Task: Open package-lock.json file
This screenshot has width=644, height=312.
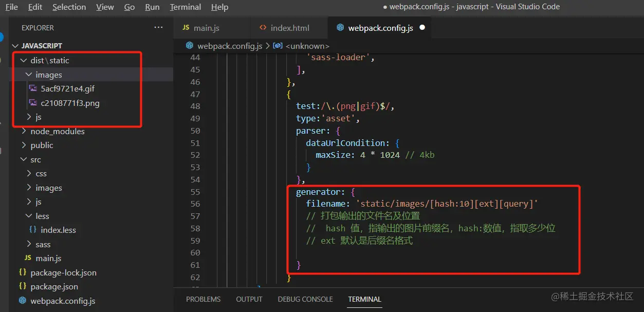Action: (63, 273)
